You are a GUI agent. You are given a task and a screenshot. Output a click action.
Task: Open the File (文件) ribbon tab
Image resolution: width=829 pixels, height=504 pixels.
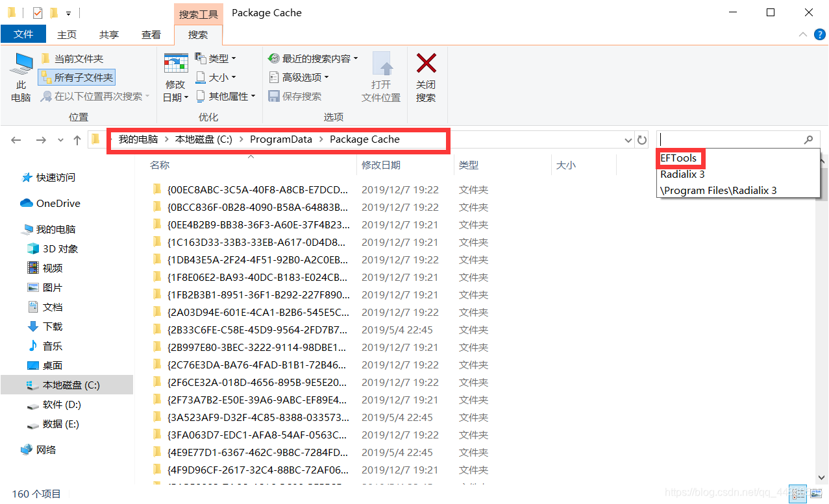(x=23, y=34)
